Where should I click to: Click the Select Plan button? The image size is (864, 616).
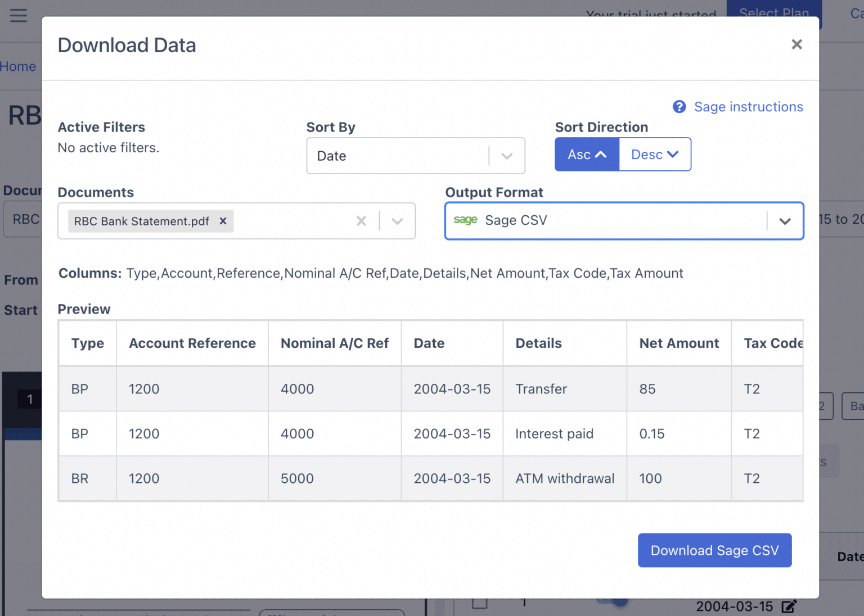coord(774,13)
